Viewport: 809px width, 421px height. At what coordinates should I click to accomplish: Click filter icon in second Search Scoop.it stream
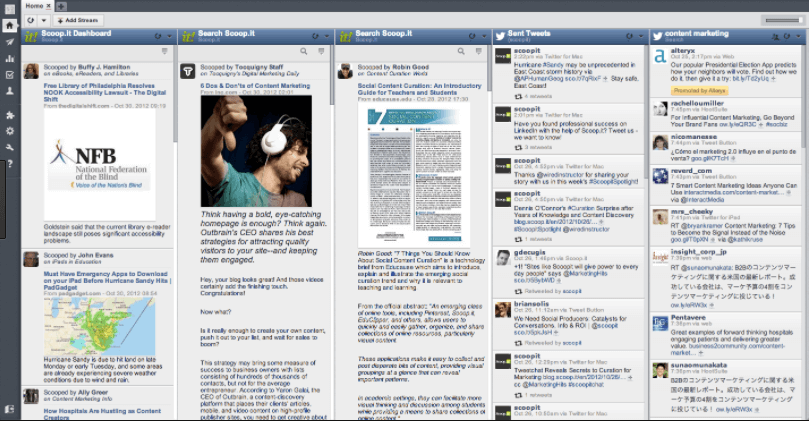coord(479,51)
